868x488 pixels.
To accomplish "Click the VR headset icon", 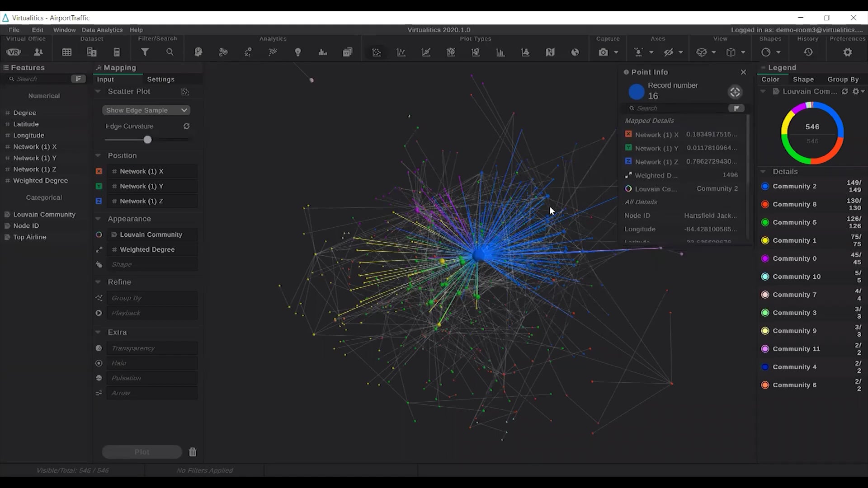I will [14, 52].
